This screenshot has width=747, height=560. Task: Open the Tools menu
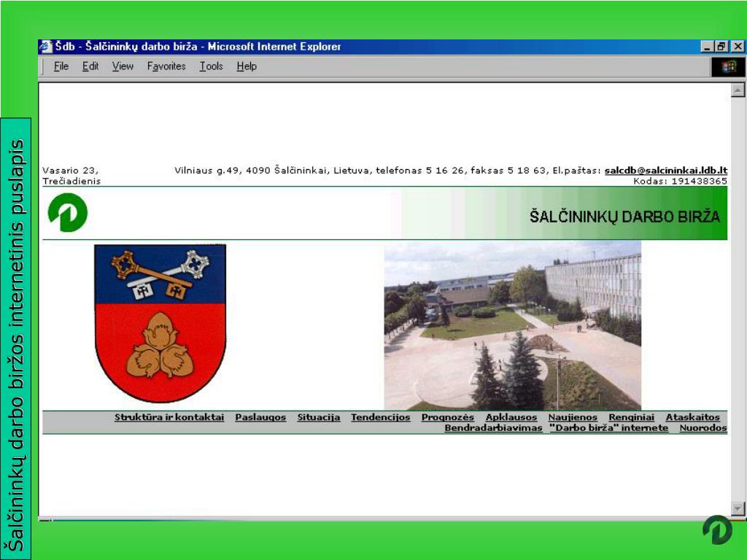pyautogui.click(x=211, y=66)
